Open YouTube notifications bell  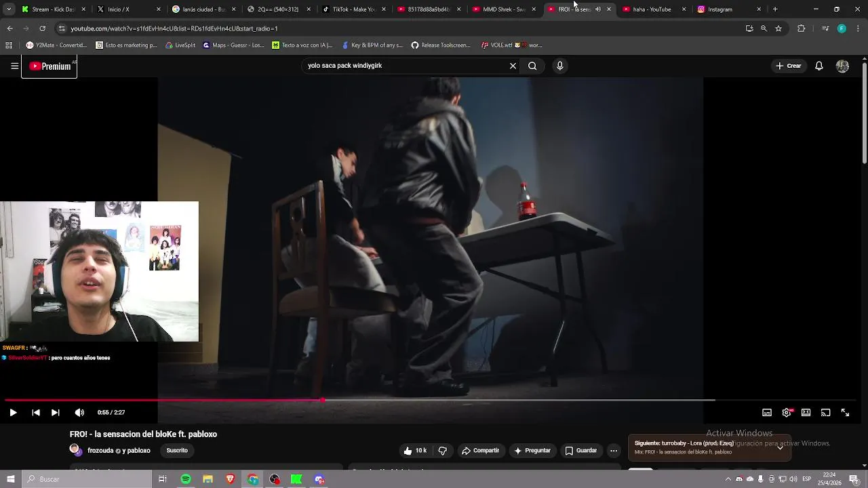(818, 66)
